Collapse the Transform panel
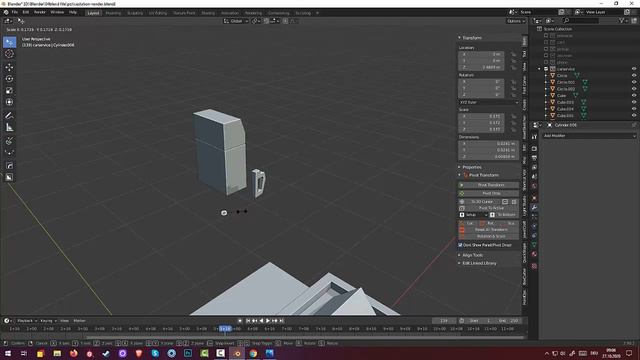The image size is (640, 360). 459,38
